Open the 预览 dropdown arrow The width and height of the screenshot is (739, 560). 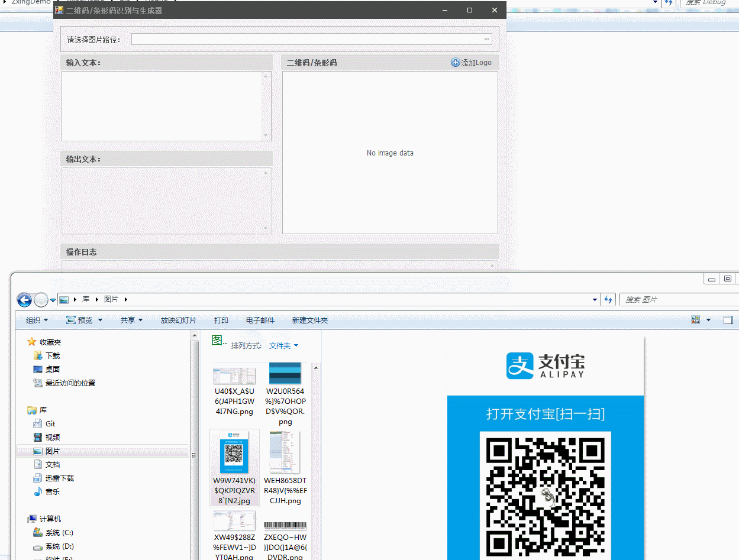(100, 320)
